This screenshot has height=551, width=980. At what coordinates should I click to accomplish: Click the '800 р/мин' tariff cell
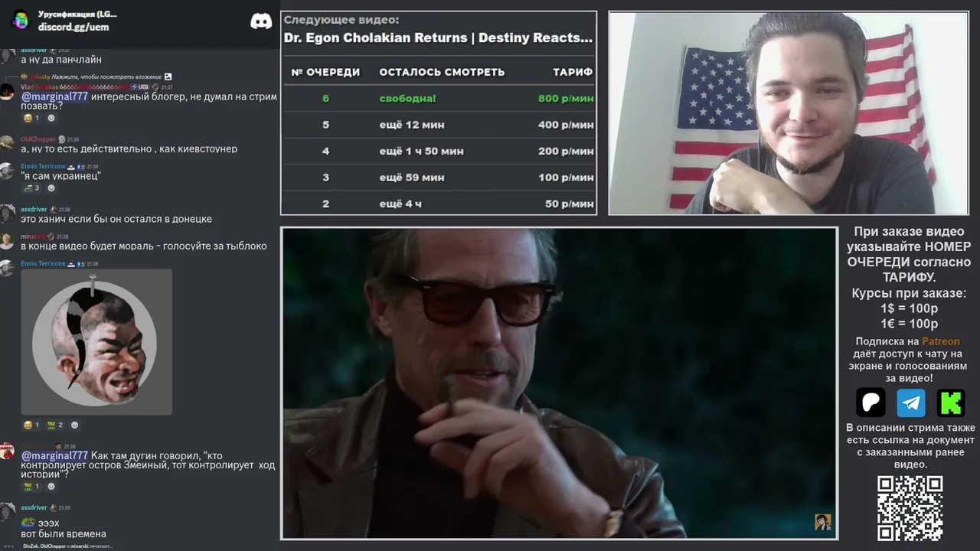coord(566,98)
